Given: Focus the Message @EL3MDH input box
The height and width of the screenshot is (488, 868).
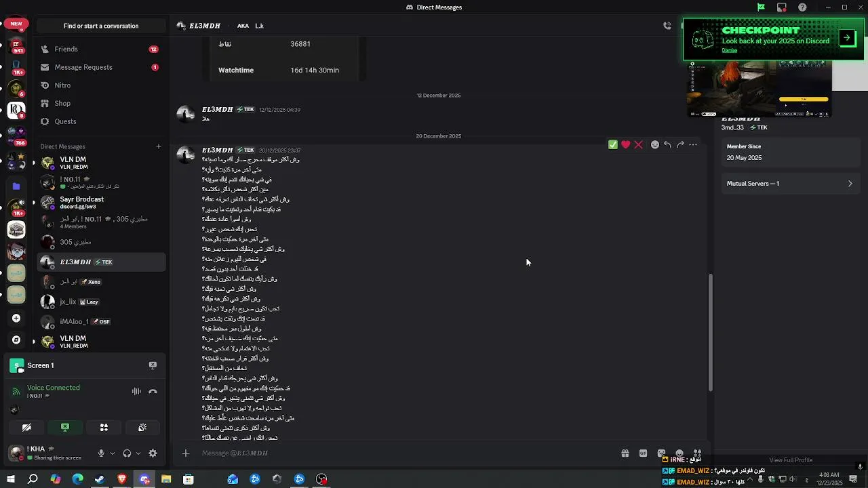Looking at the screenshot, I should [x=407, y=453].
